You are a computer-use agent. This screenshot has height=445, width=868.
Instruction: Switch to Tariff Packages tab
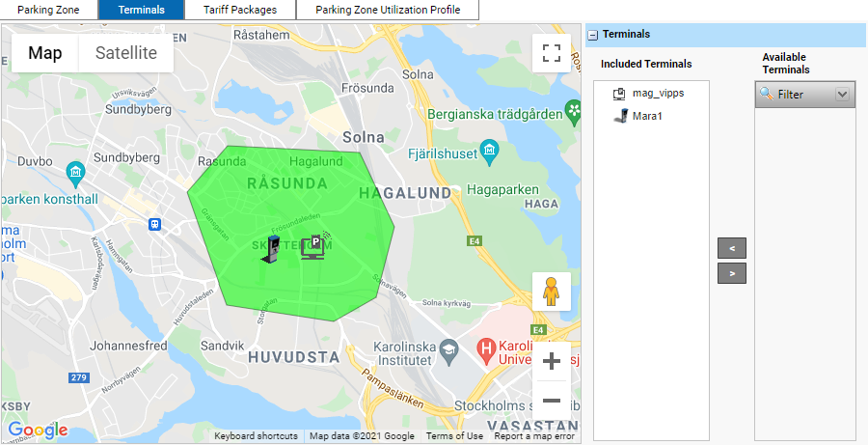click(x=240, y=10)
